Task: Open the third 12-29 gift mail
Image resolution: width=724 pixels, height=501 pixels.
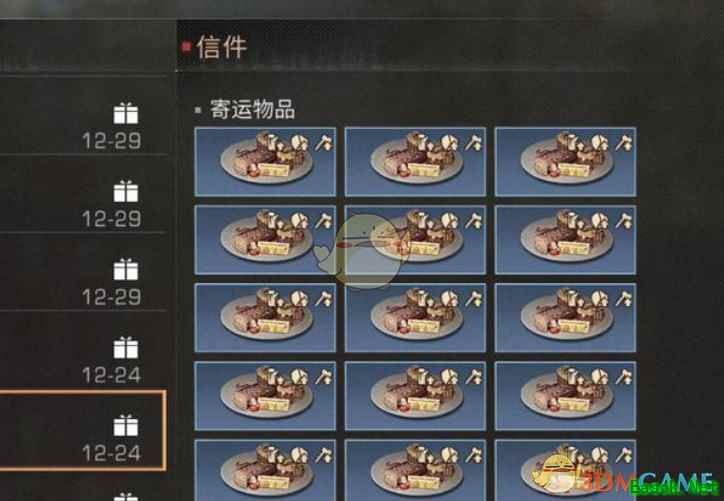Action: coord(83,272)
